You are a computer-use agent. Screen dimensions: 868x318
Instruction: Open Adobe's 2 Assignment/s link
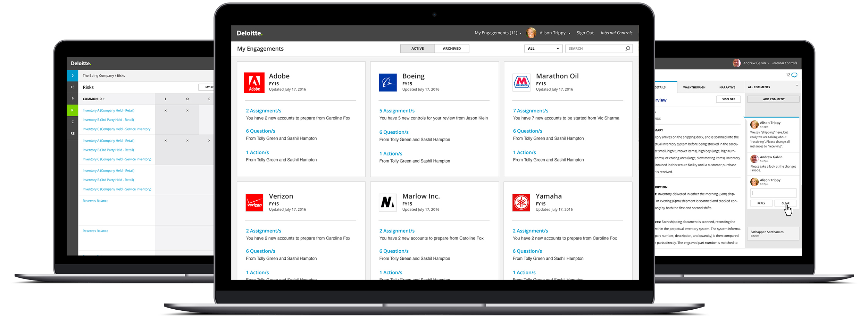tap(264, 111)
